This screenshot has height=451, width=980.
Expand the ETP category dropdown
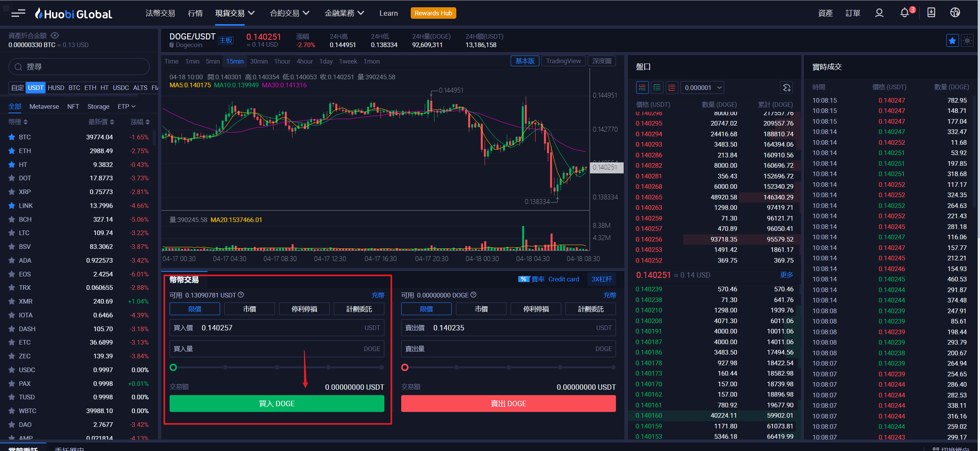pos(127,106)
